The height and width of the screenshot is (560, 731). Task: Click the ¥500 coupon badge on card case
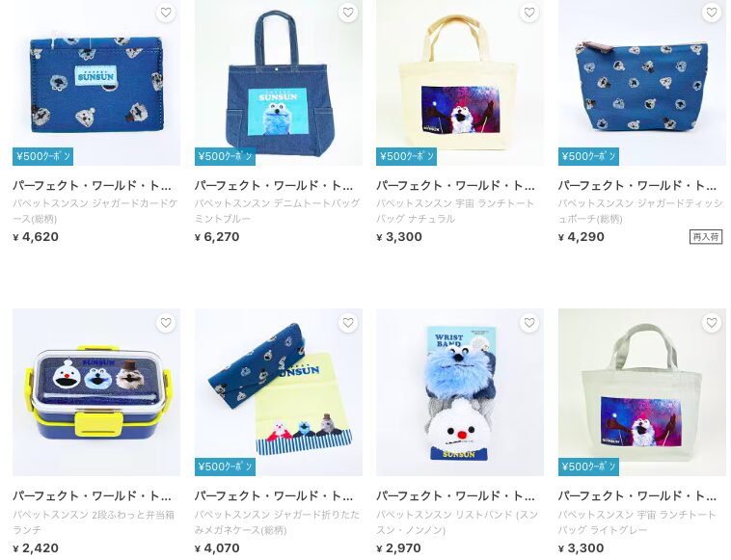click(x=42, y=156)
